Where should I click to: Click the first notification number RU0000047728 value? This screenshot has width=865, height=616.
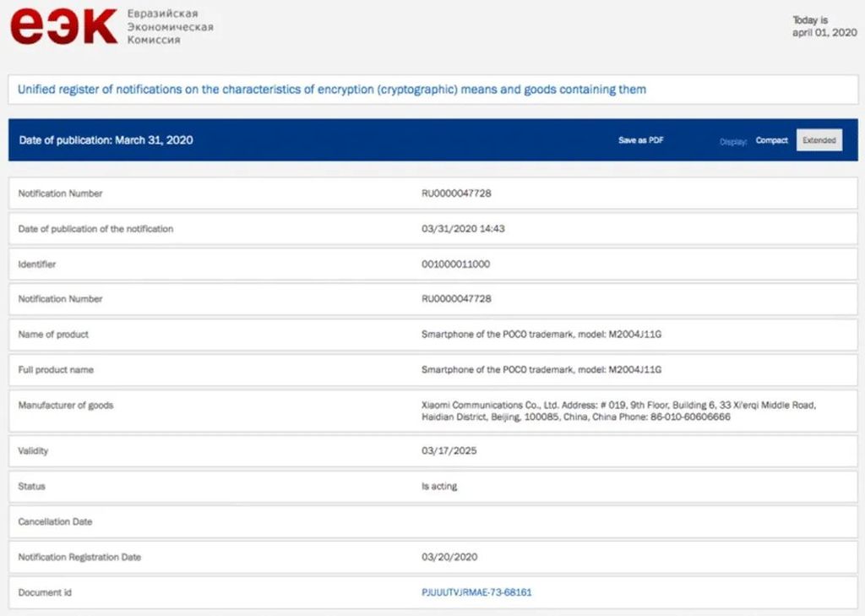(456, 194)
